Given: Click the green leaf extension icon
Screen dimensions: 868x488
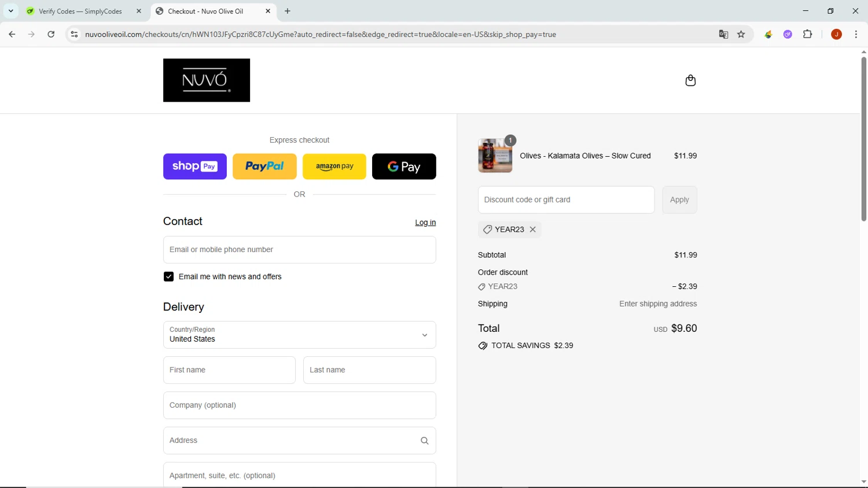Looking at the screenshot, I should pyautogui.click(x=768, y=34).
